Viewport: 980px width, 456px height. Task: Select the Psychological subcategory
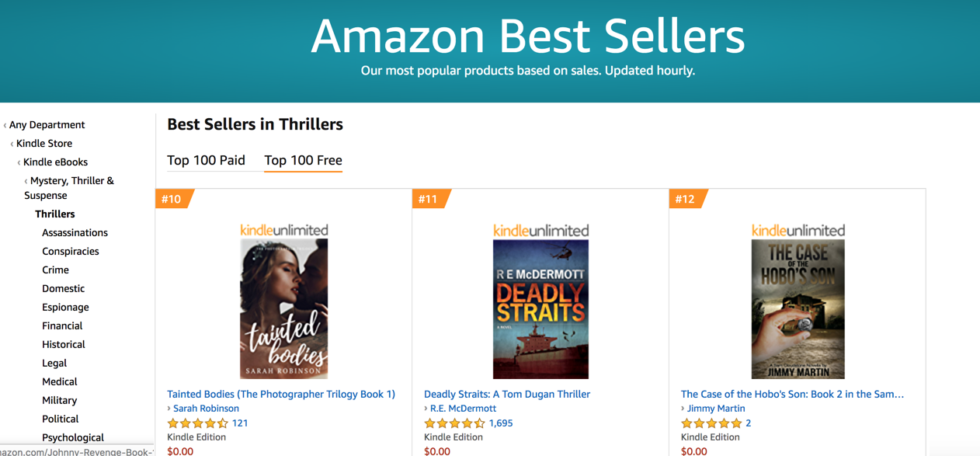click(x=73, y=437)
